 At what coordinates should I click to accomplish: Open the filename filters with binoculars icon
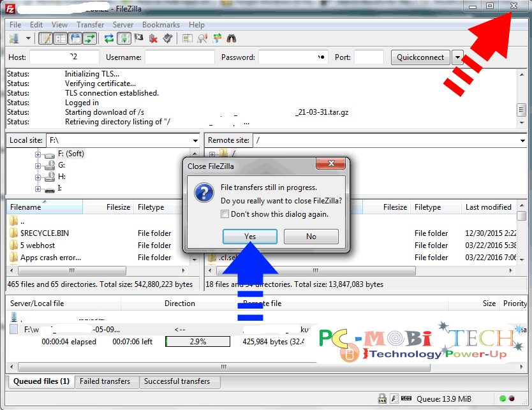point(232,38)
